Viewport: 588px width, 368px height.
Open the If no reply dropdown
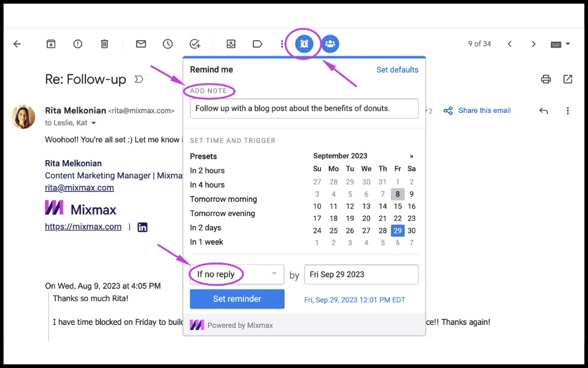(x=237, y=274)
